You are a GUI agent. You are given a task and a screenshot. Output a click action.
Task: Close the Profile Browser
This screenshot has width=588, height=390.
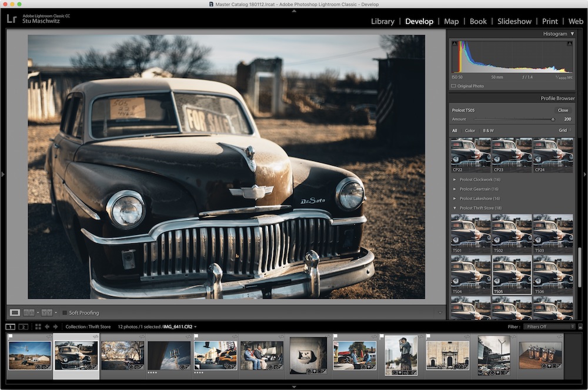tap(563, 110)
